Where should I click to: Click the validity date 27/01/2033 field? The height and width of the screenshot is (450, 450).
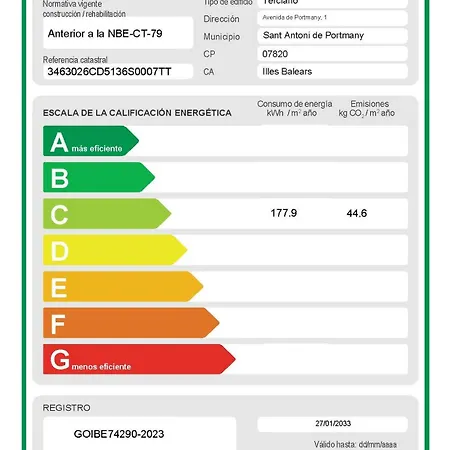332,424
